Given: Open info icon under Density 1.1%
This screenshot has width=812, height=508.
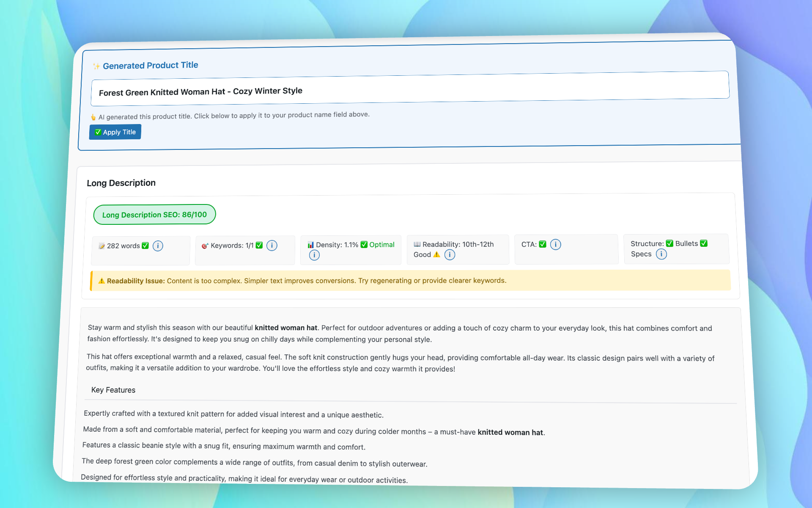Looking at the screenshot, I should click(314, 255).
